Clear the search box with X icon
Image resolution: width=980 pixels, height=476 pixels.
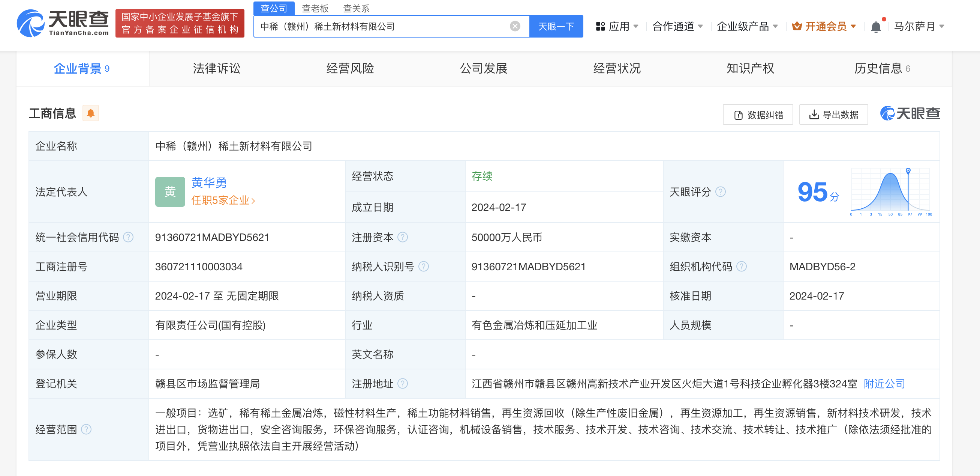(x=515, y=26)
